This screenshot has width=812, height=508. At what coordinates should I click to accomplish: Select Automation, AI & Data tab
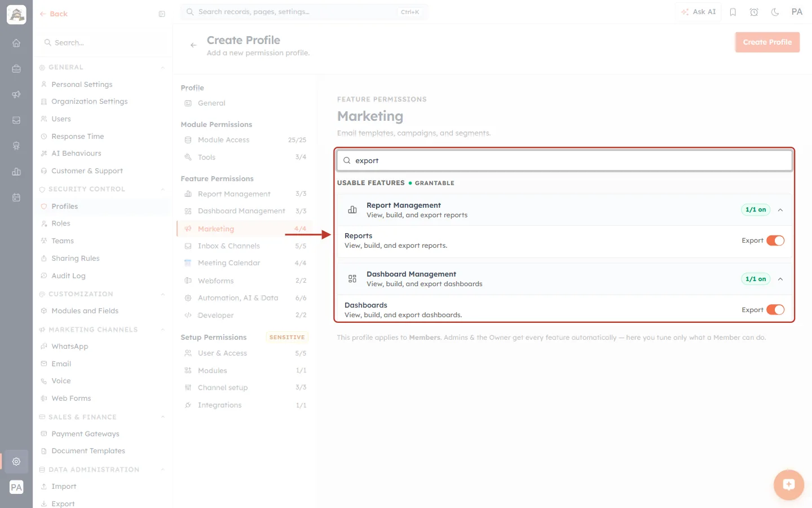(244, 298)
